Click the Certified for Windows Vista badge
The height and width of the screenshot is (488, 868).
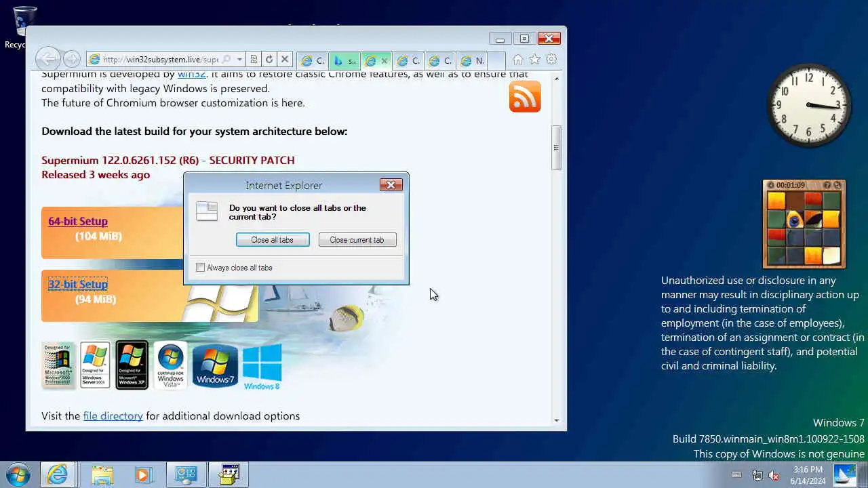click(170, 365)
